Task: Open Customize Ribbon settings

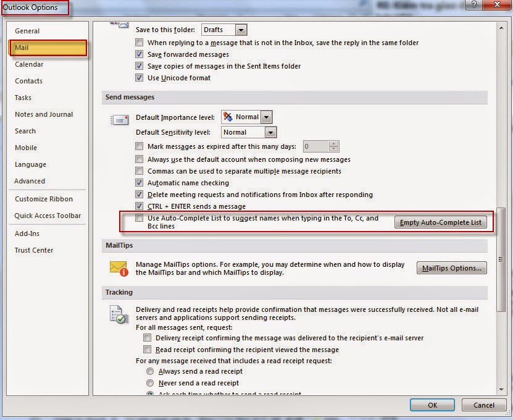Action: 48,199
